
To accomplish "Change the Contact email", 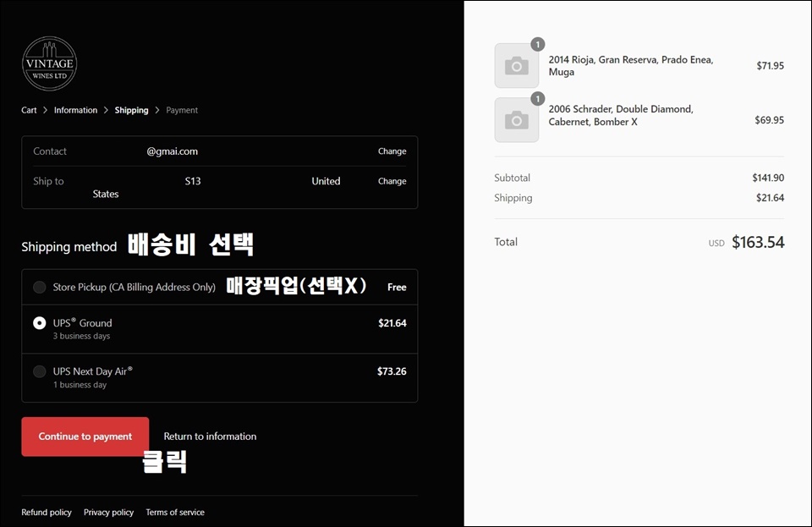I will pos(392,151).
